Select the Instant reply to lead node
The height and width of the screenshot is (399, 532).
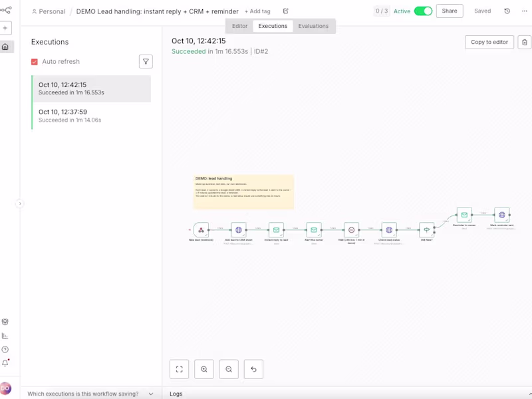click(276, 230)
